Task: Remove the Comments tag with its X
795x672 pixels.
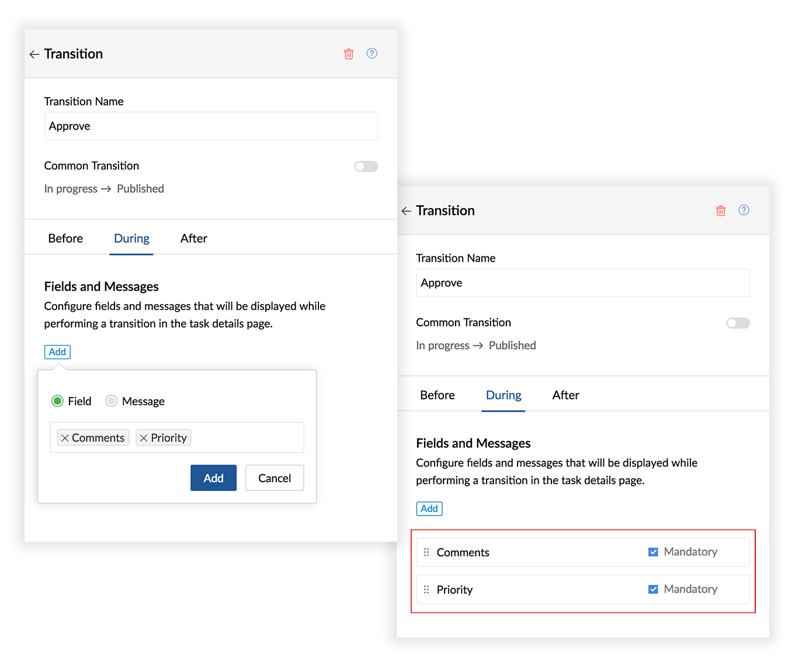Action: click(65, 438)
